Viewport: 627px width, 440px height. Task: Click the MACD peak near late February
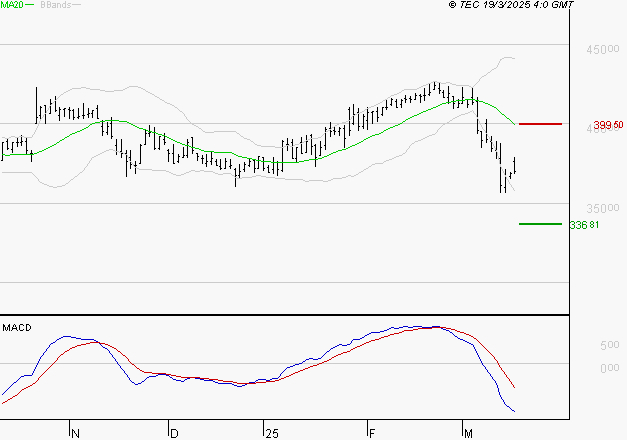tap(432, 327)
